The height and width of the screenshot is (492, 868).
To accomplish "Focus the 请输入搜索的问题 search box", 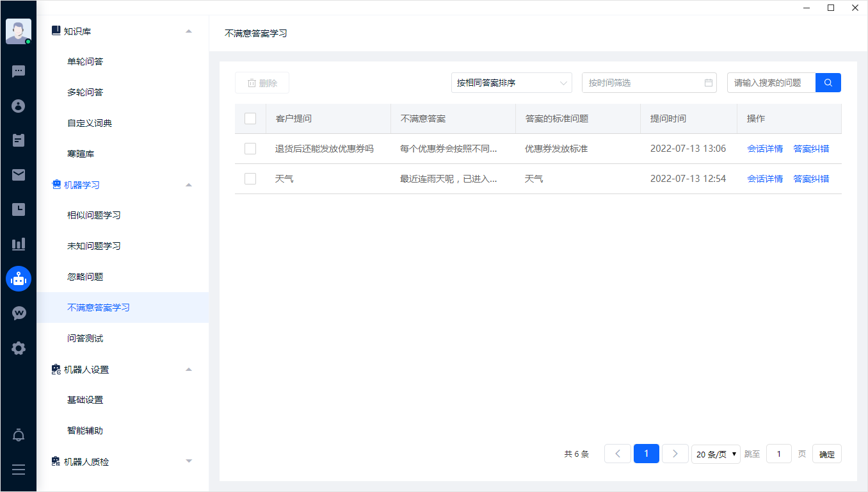I will (771, 83).
